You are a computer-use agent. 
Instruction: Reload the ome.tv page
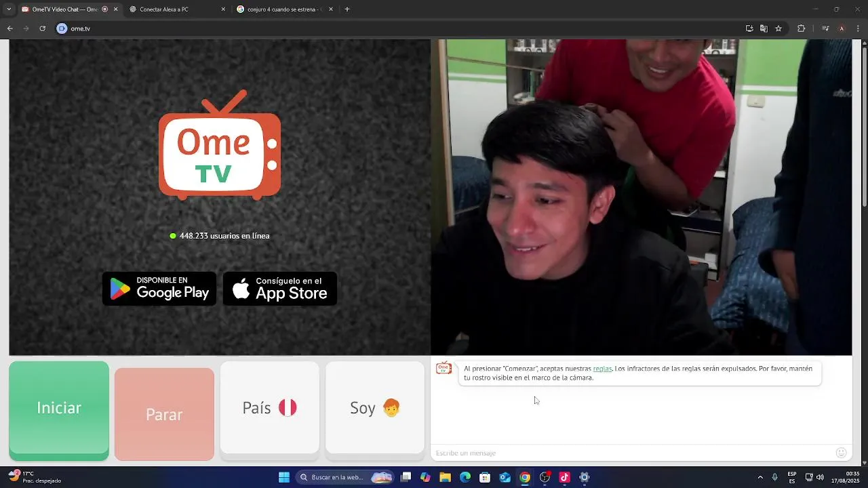[42, 28]
